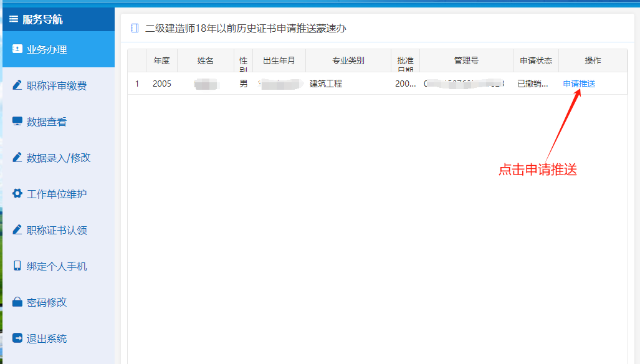640x364 pixels.
Task: Click the 已撤销 status cell in row 1
Action: (533, 84)
